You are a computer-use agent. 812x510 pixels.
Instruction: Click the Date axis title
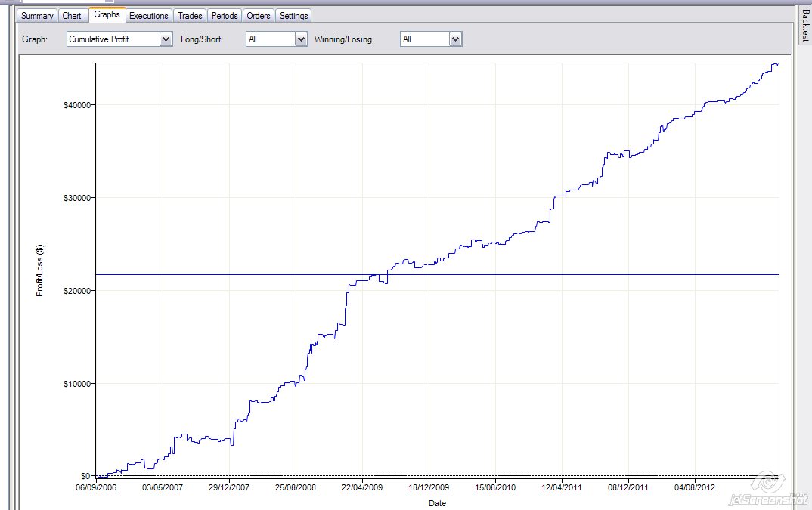point(437,502)
